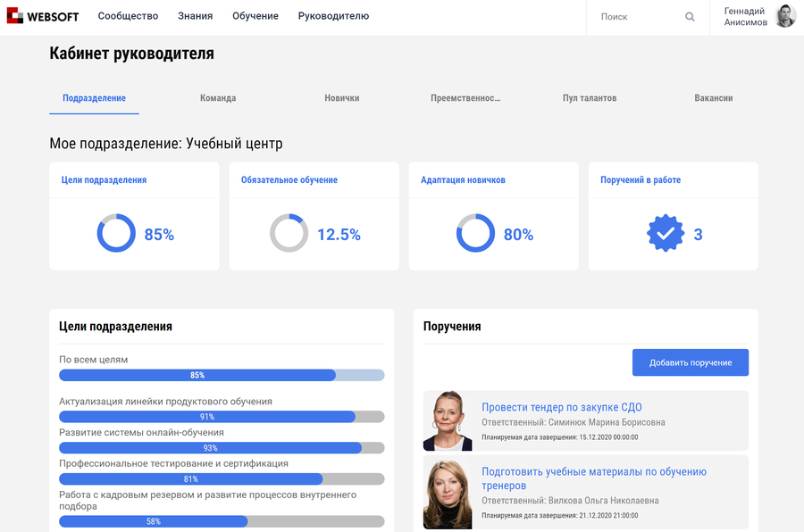Select the Вакансии tab
The width and height of the screenshot is (804, 532).
(x=713, y=98)
